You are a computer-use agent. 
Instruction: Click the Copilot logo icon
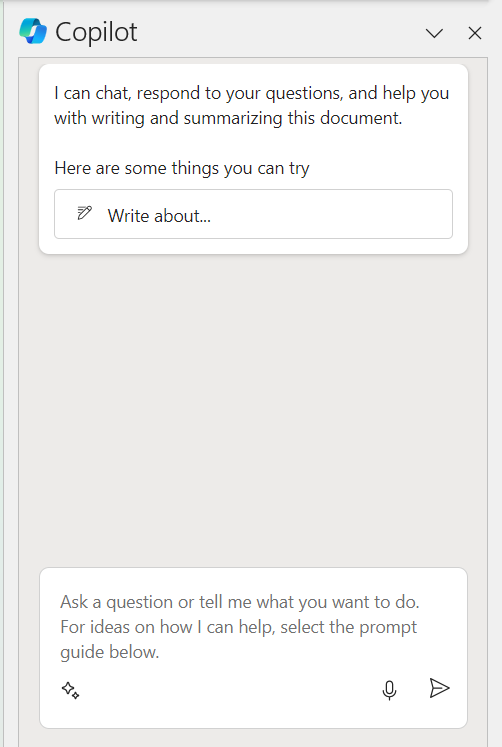(x=33, y=31)
